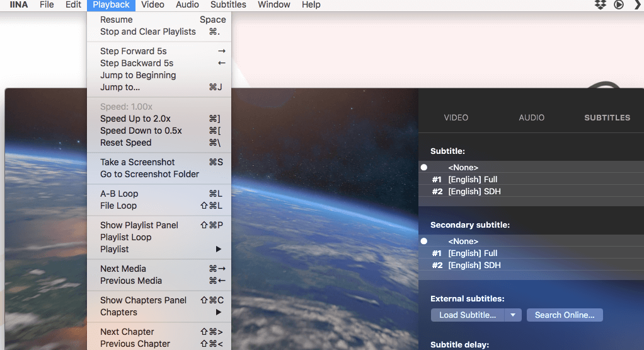Choose Take a Screenshot
Image resolution: width=644 pixels, height=350 pixels.
pyautogui.click(x=159, y=162)
